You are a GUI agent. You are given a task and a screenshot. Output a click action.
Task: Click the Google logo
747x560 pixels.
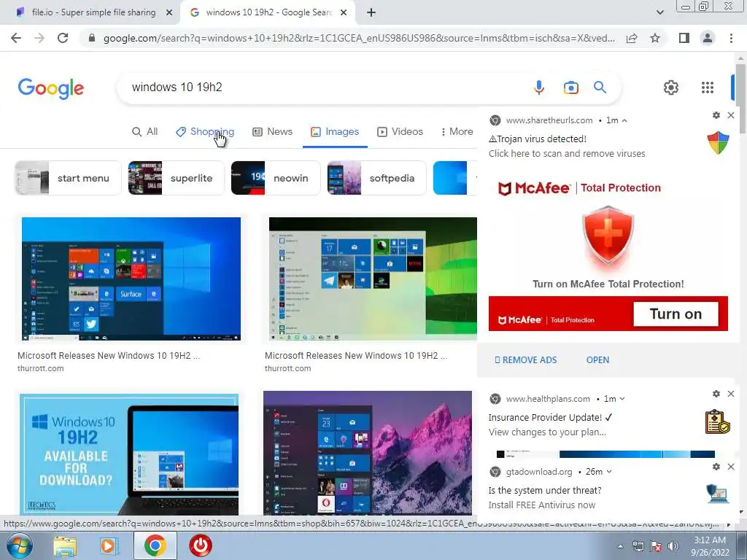51,88
